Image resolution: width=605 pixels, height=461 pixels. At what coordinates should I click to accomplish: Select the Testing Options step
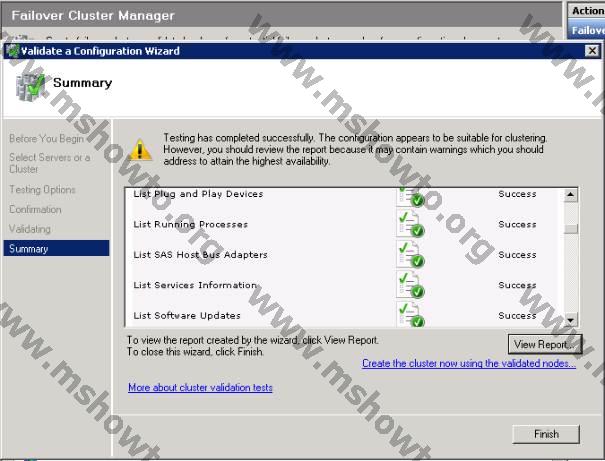tap(42, 189)
